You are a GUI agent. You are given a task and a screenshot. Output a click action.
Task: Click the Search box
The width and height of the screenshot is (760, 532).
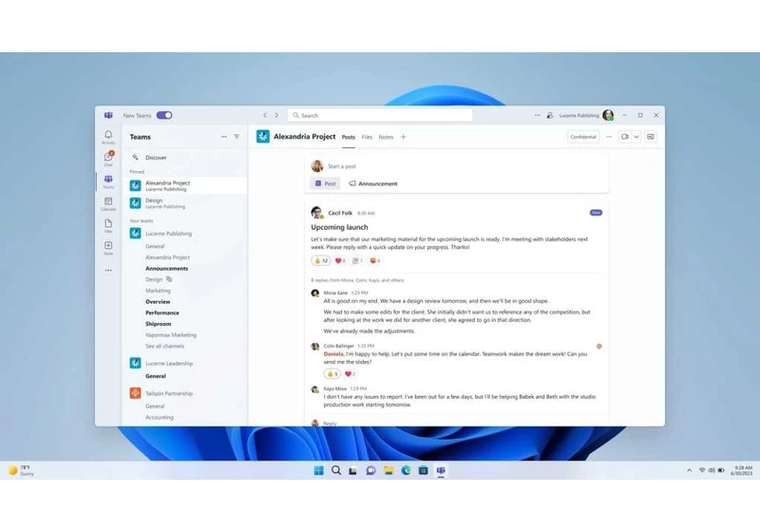click(379, 115)
